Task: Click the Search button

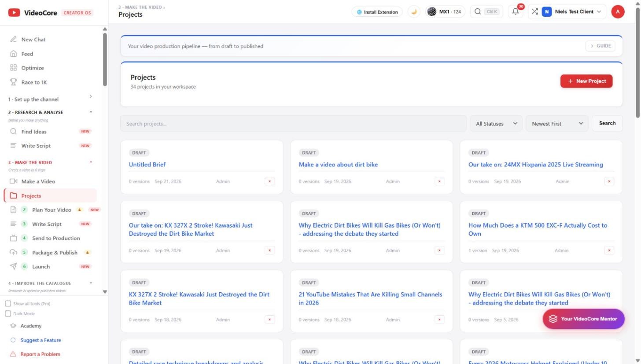Action: coord(607,123)
